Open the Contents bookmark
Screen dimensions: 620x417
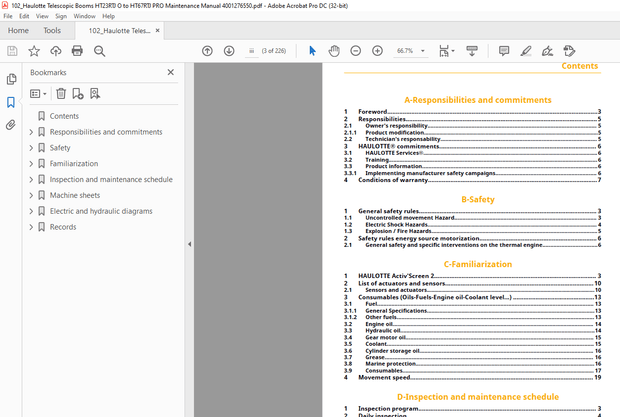(64, 116)
